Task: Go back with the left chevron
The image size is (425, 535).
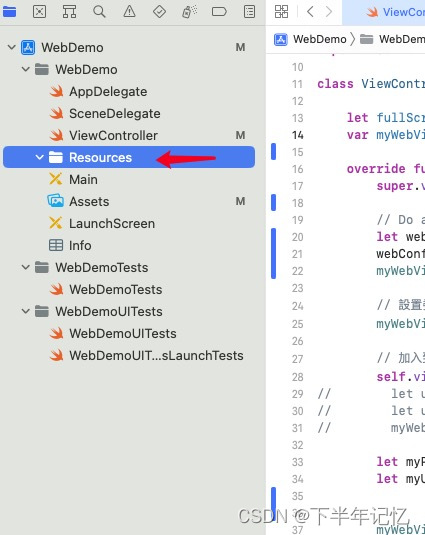Action: click(310, 12)
